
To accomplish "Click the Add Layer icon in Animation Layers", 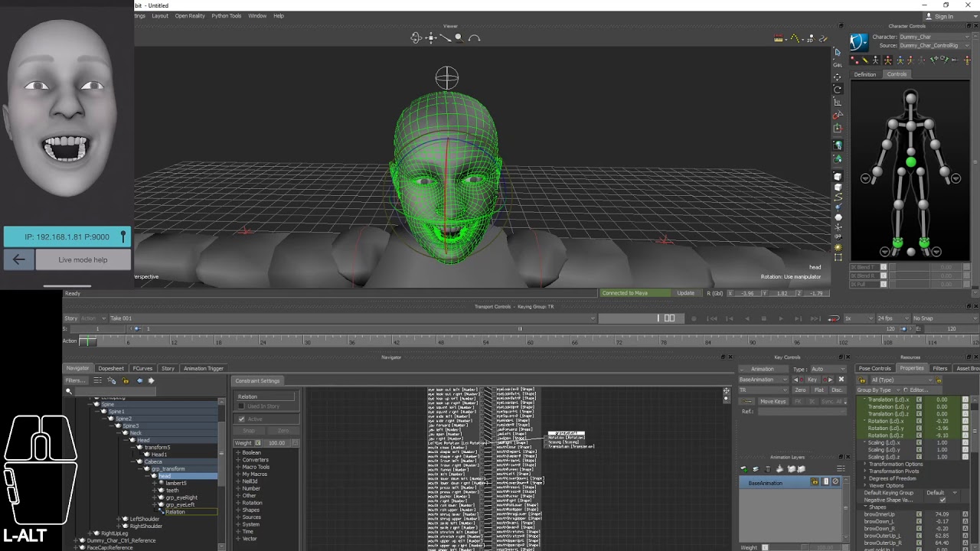I will click(x=743, y=469).
